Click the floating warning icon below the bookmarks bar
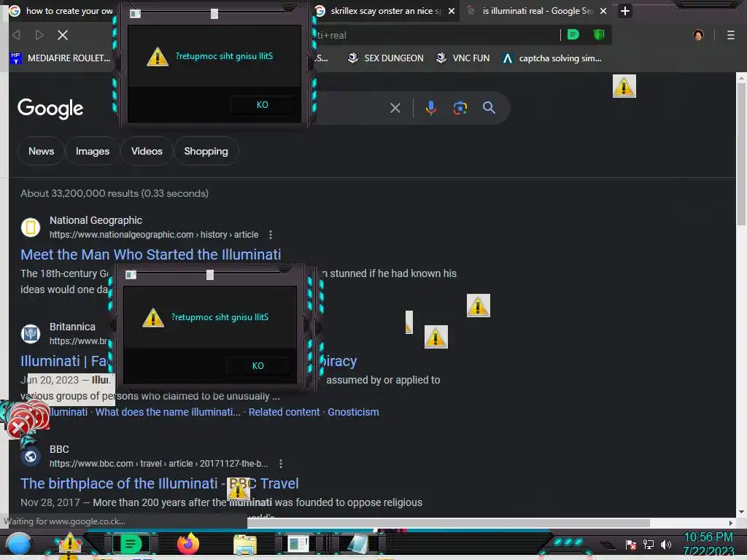Image resolution: width=747 pixels, height=560 pixels. click(x=624, y=86)
